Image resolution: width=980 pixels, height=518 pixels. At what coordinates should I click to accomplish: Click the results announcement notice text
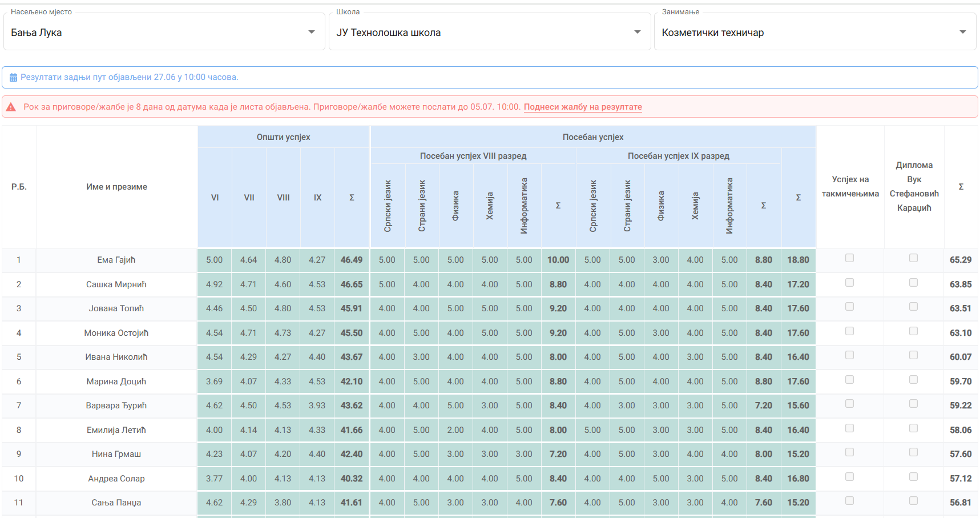130,77
